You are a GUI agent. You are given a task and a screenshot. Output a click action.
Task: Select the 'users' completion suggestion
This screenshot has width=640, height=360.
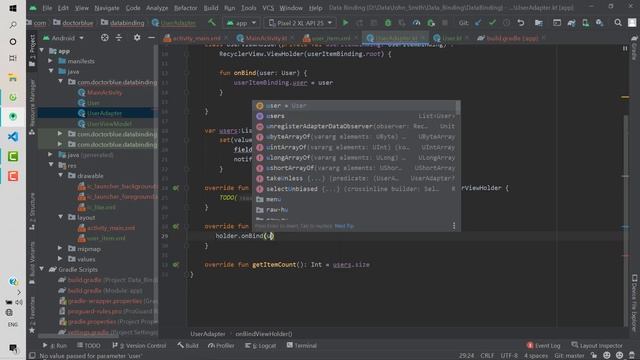(x=356, y=116)
